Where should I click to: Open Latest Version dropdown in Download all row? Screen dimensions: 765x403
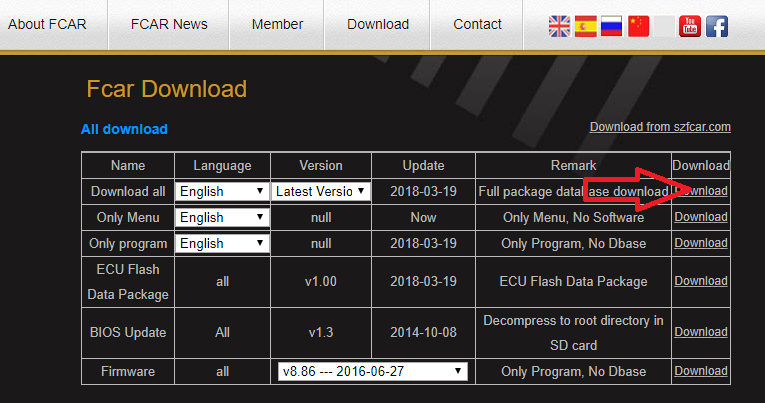pyautogui.click(x=321, y=191)
